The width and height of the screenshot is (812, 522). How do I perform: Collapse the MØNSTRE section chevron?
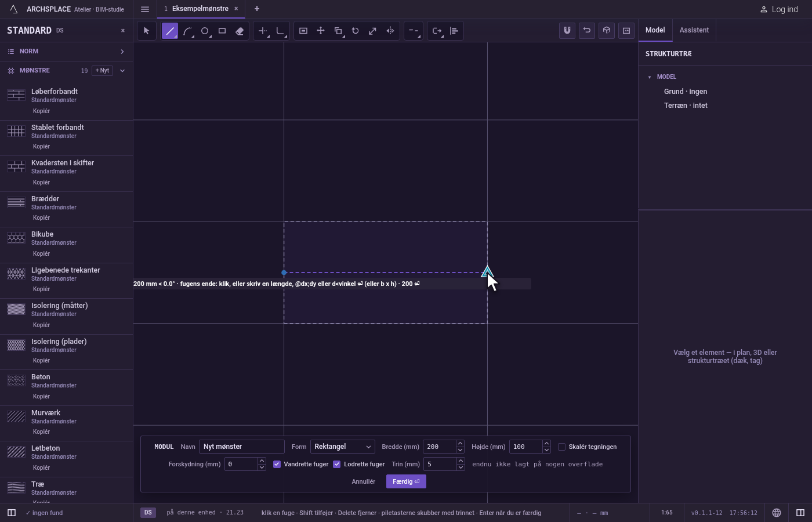122,71
